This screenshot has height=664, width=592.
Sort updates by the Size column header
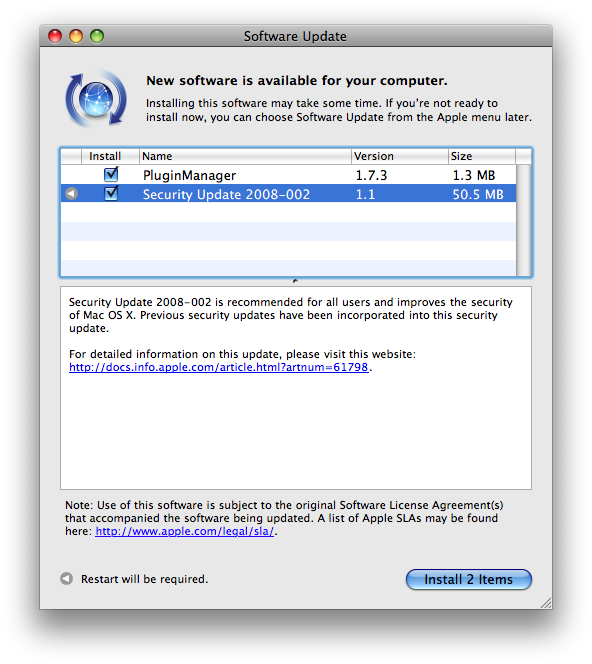tap(482, 156)
